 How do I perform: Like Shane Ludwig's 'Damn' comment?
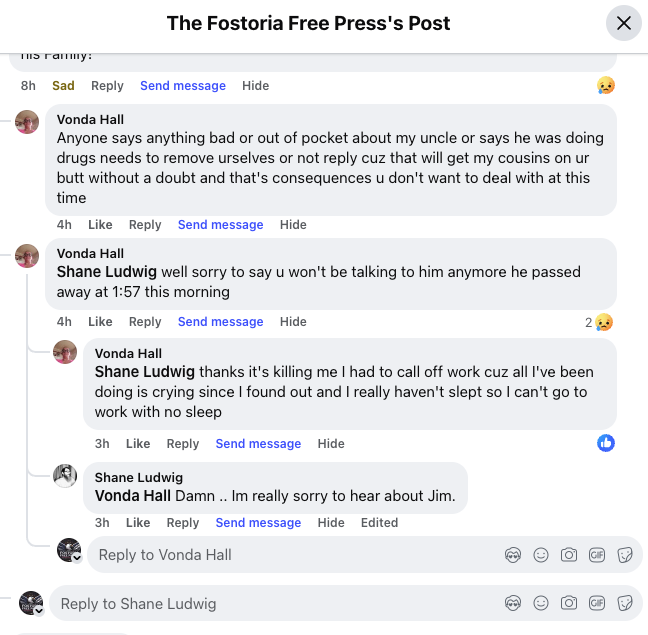tap(138, 522)
